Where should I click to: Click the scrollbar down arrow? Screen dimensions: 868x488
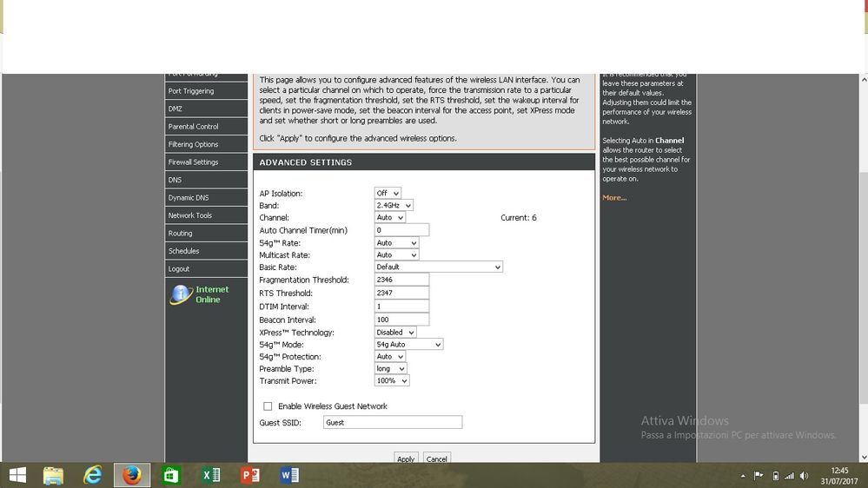click(x=864, y=458)
